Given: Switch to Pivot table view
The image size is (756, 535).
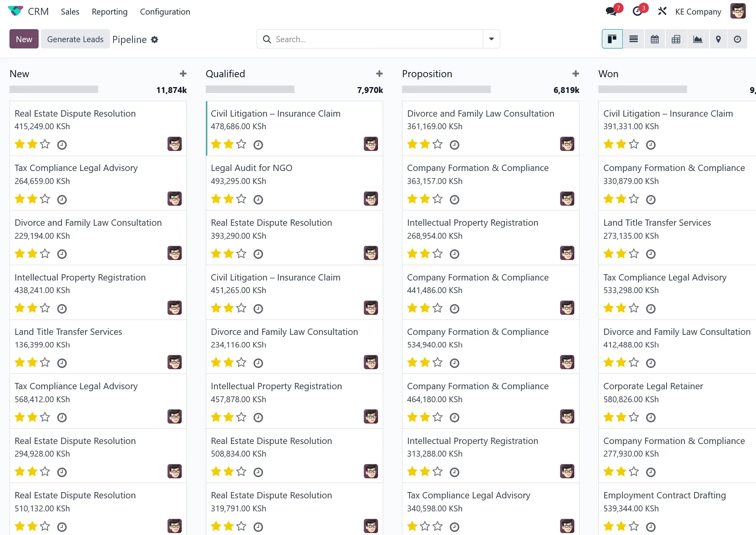Looking at the screenshot, I should (676, 39).
